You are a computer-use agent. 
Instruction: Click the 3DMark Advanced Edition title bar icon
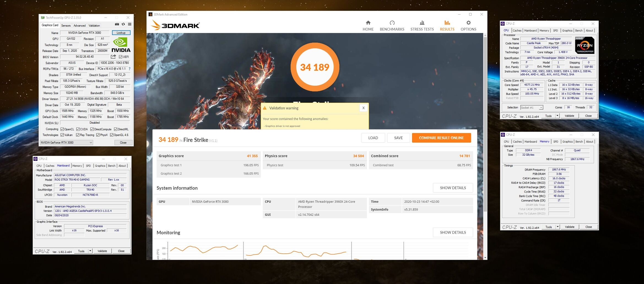[150, 14]
